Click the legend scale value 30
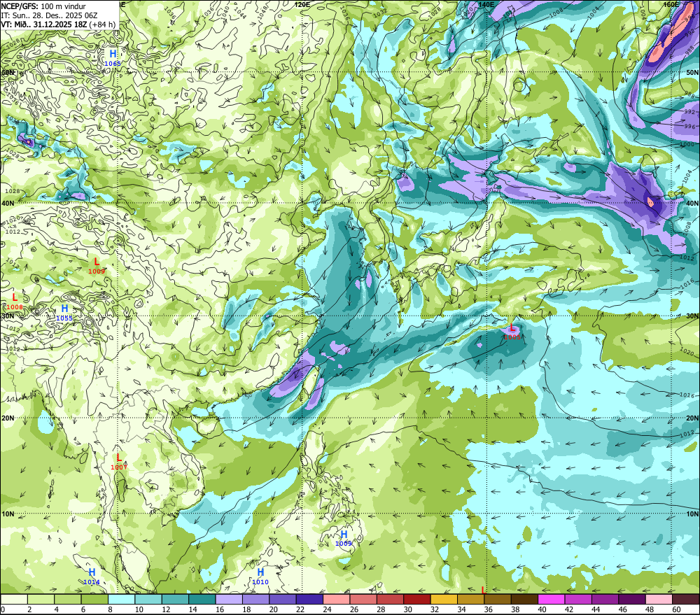The width and height of the screenshot is (700, 615). coord(407,609)
